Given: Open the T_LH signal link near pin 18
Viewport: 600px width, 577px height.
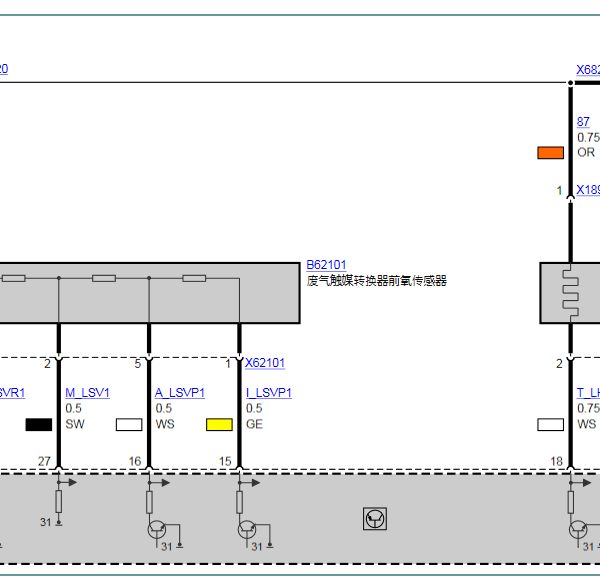Looking at the screenshot, I should tap(588, 393).
